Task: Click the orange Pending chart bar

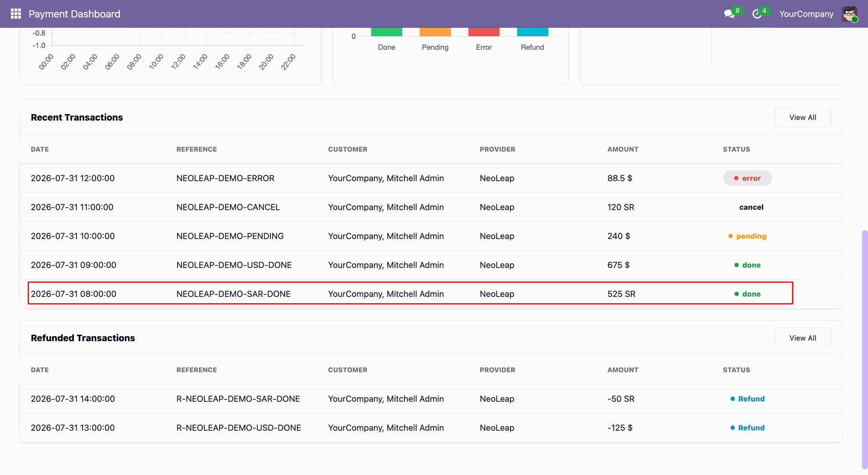Action: coord(435,32)
